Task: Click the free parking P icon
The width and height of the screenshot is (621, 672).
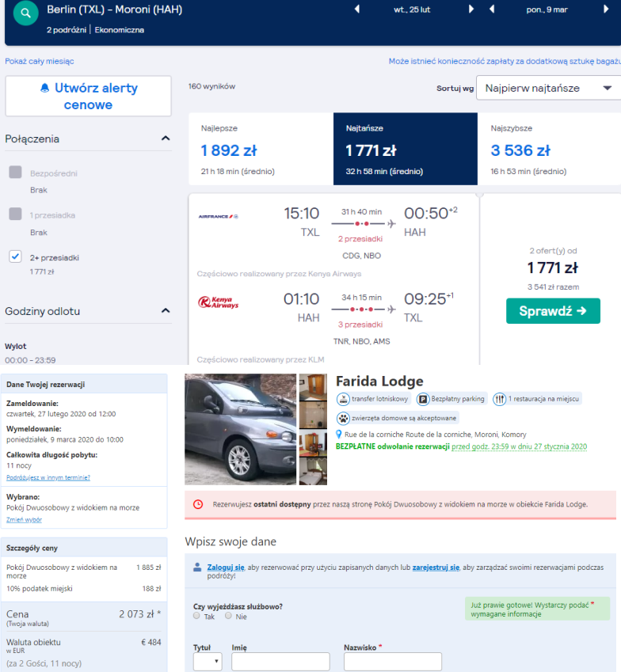Action: tap(423, 399)
